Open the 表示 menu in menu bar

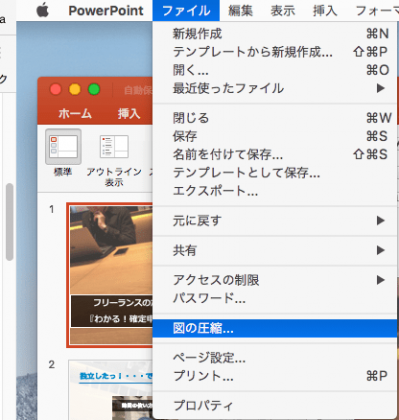click(283, 11)
